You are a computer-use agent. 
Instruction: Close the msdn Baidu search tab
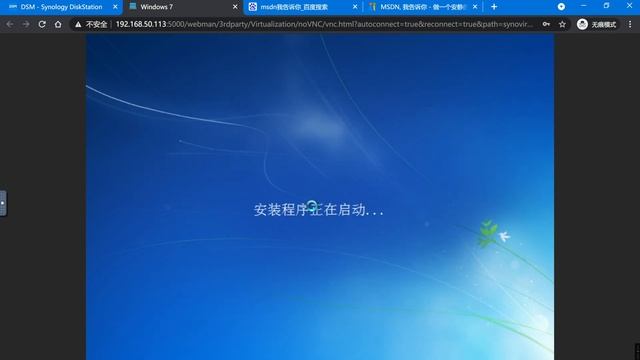355,7
